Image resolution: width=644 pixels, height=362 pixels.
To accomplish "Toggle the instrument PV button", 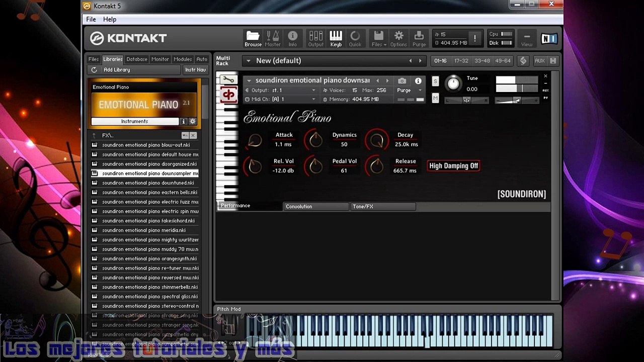I will coord(545,98).
